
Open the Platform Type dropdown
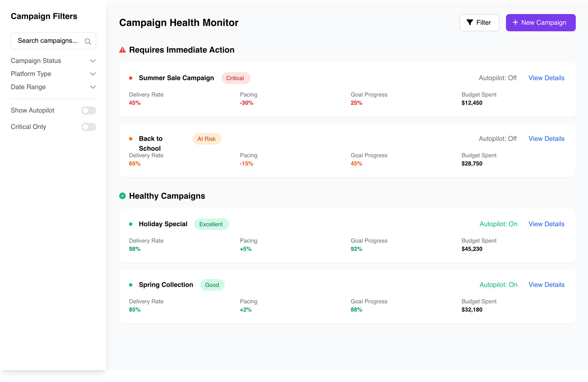[x=53, y=74]
